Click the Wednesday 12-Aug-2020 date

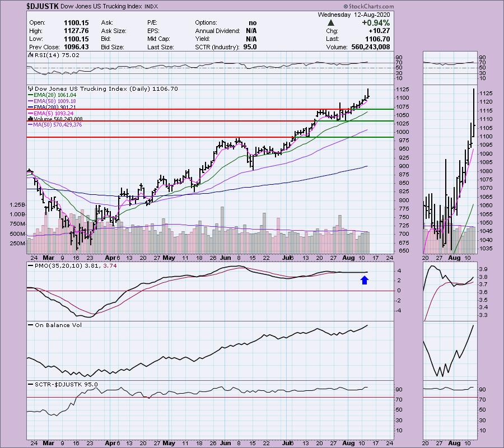pyautogui.click(x=353, y=15)
